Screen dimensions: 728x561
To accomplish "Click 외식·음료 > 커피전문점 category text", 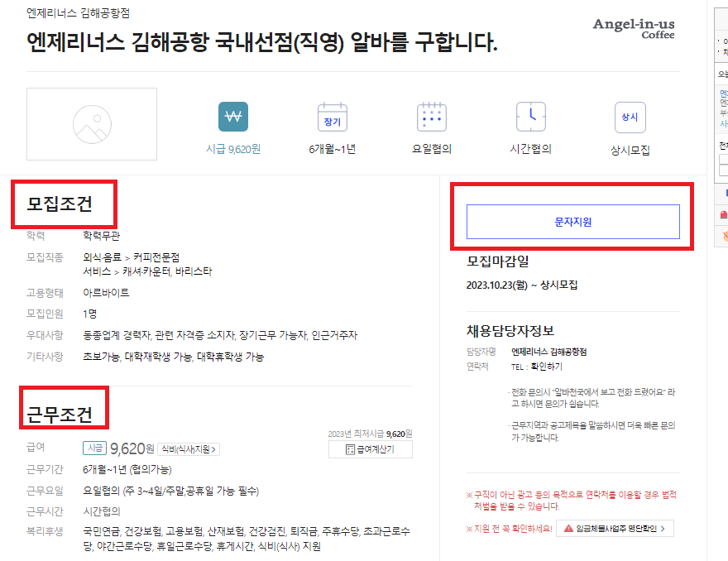I will (132, 257).
